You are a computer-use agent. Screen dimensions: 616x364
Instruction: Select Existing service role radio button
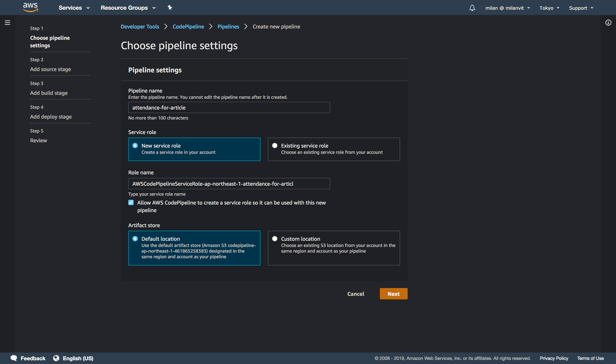[275, 145]
